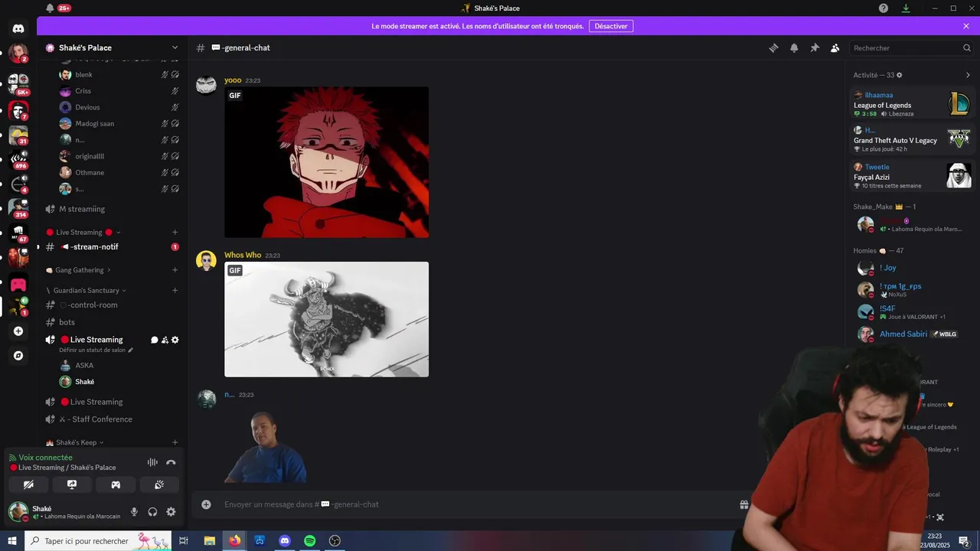Start an activity with gamepad button

116,484
